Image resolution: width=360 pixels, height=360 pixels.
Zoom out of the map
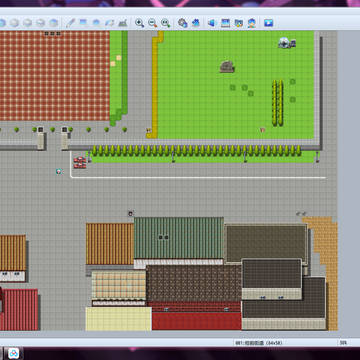pos(153,23)
